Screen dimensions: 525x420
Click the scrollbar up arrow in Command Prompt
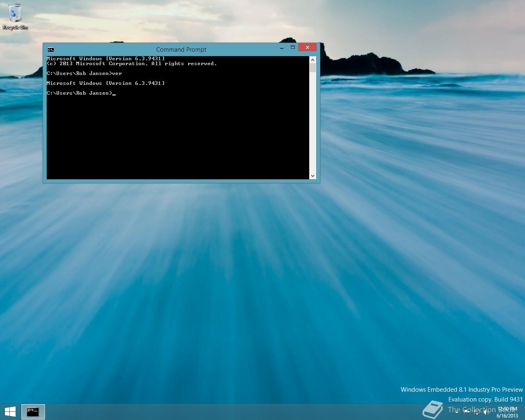pos(313,59)
